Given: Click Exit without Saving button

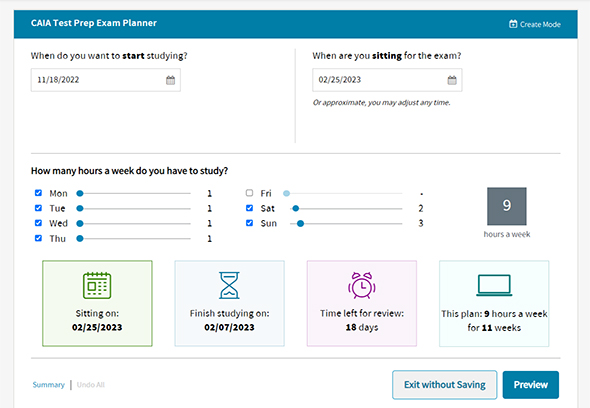Looking at the screenshot, I should [444, 385].
